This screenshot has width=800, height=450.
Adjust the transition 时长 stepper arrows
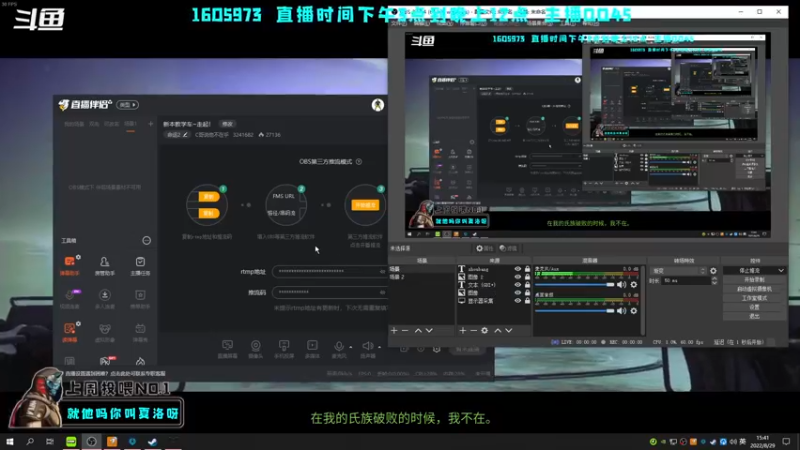714,281
